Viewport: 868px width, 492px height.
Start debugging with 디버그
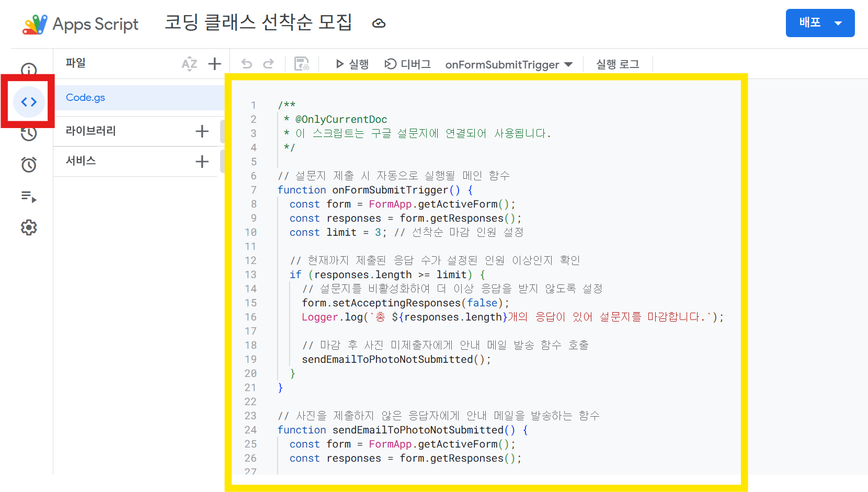408,64
